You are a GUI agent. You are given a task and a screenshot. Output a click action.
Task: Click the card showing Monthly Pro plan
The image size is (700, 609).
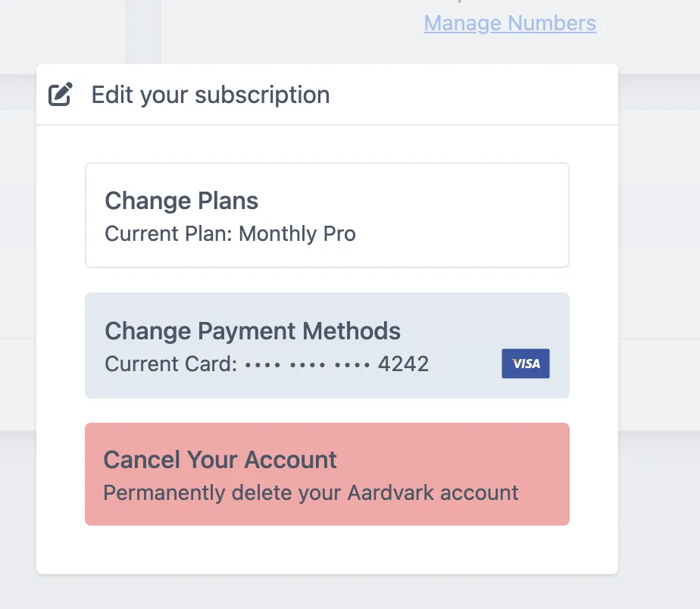(x=327, y=214)
